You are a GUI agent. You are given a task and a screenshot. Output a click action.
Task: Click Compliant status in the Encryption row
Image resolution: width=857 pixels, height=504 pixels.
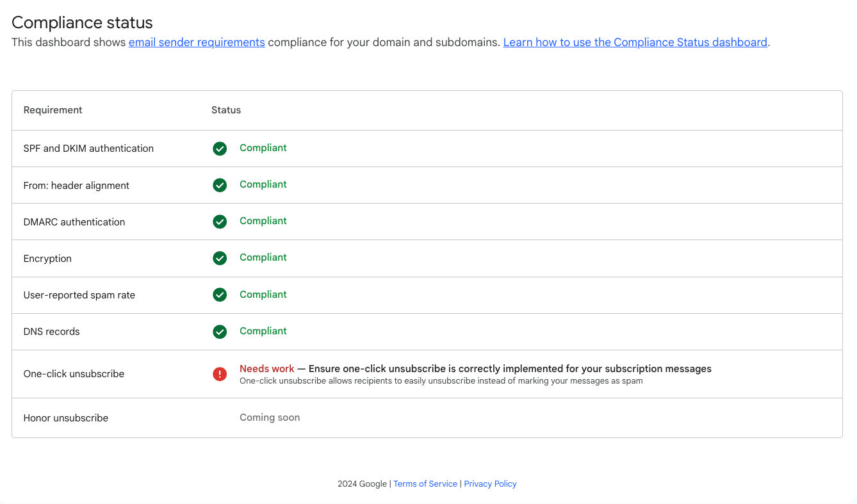(x=263, y=257)
